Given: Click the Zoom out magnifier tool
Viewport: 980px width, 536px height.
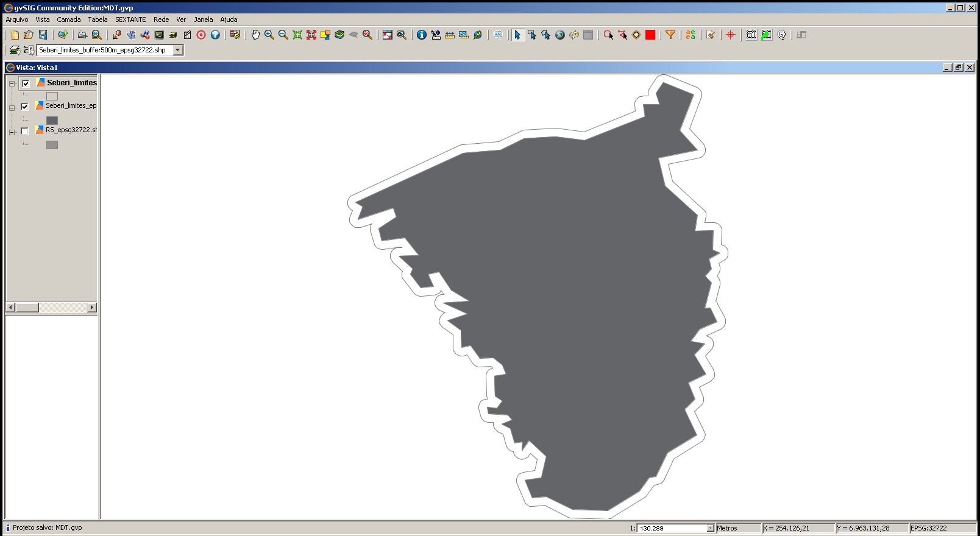Looking at the screenshot, I should (x=283, y=35).
